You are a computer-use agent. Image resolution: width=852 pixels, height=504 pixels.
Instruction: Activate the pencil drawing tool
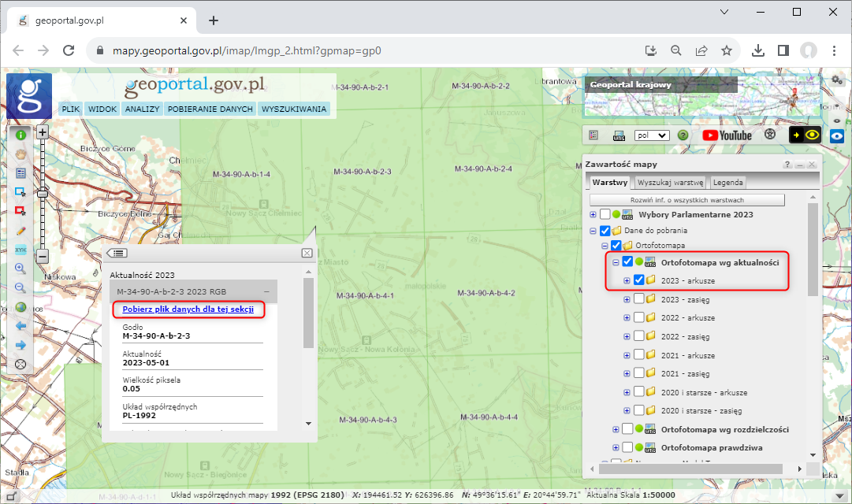point(21,230)
